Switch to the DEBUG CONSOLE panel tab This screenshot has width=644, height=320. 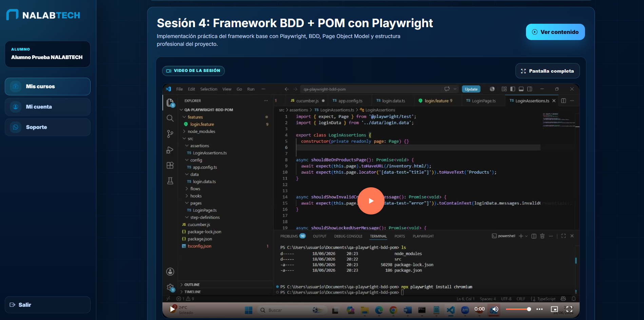[348, 236]
